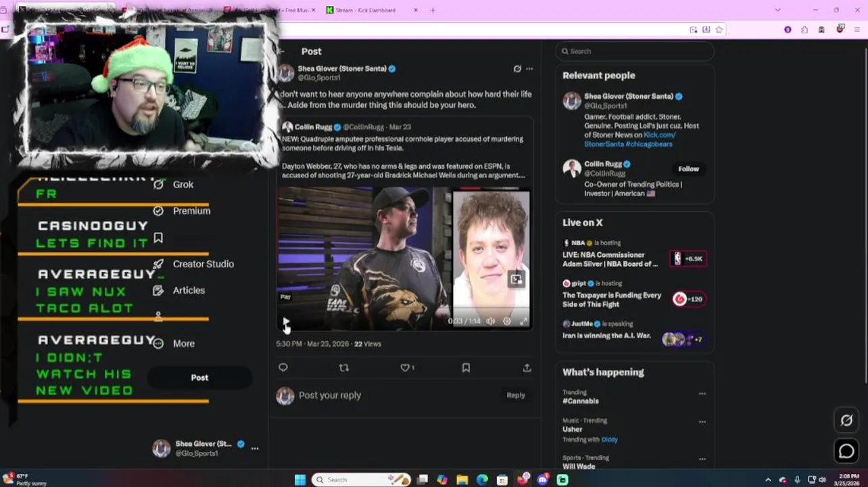
Task: Open Discord from taskbar
Action: (x=543, y=480)
